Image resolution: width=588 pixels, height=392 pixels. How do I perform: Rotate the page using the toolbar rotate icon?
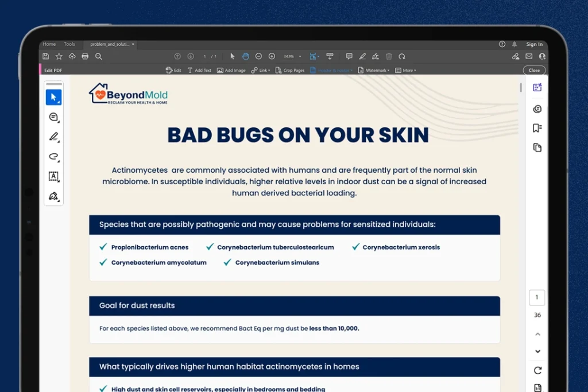[x=402, y=56]
